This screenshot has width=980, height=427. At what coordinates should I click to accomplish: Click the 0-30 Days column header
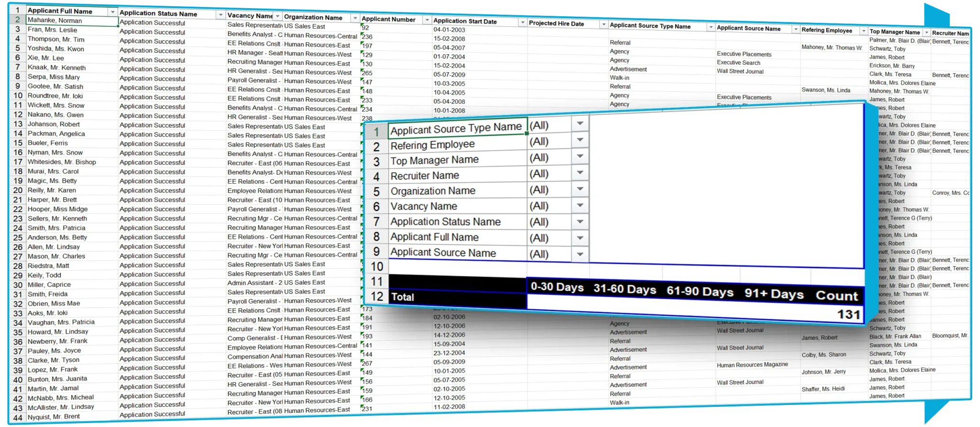[x=557, y=287]
